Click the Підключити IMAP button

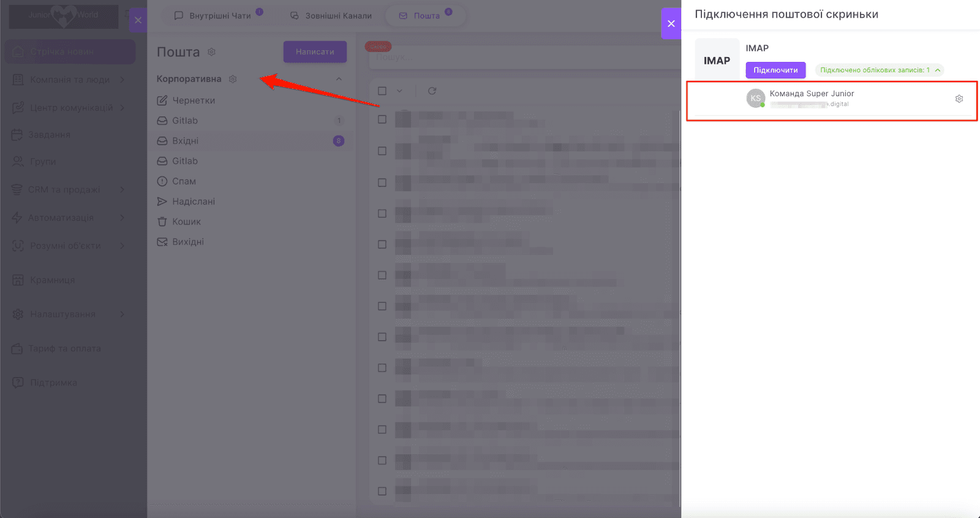[775, 70]
